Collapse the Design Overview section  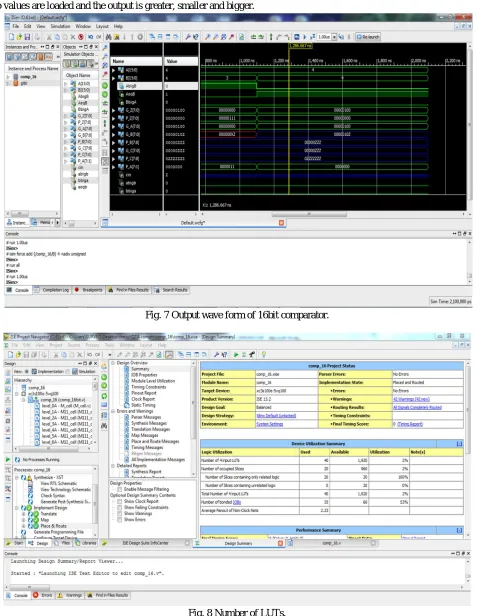[x=113, y=363]
